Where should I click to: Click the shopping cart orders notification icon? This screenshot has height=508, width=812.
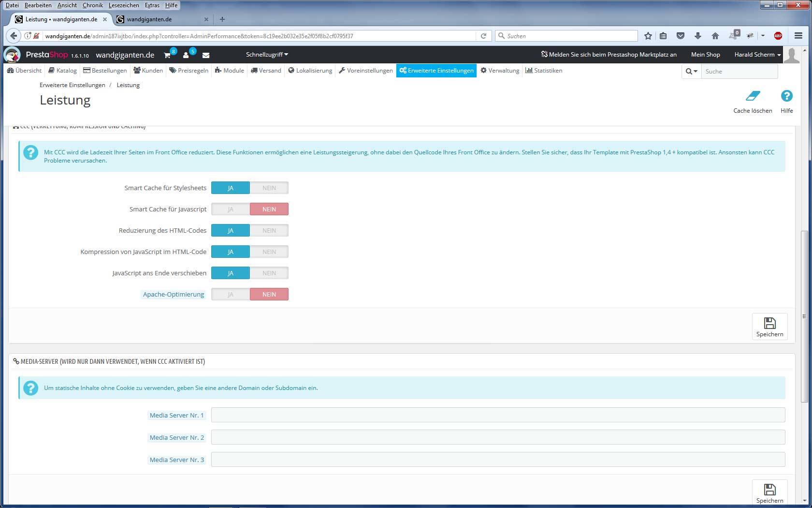pyautogui.click(x=167, y=55)
